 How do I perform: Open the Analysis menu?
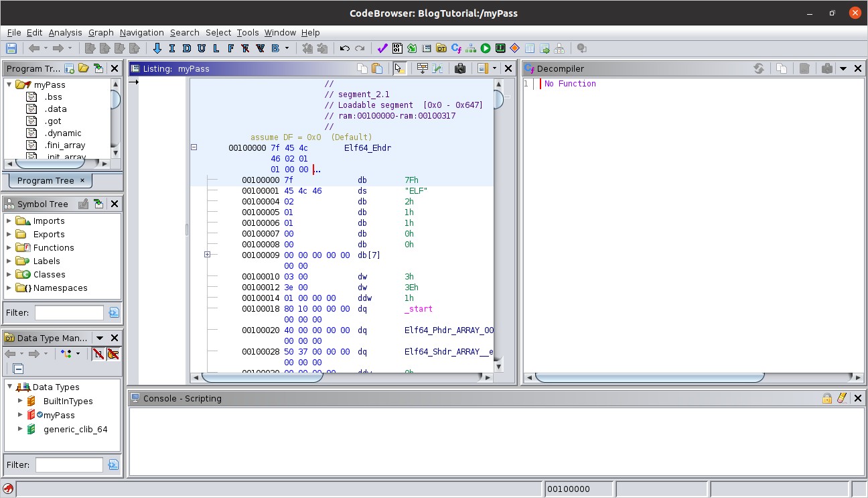pyautogui.click(x=66, y=32)
